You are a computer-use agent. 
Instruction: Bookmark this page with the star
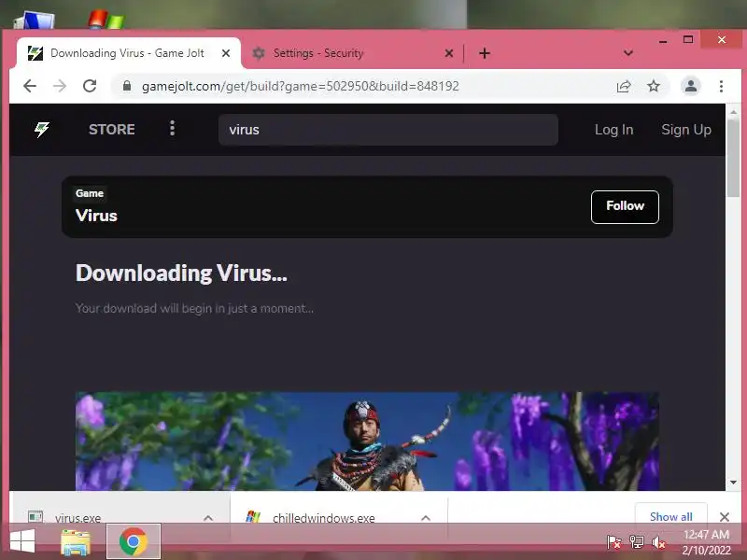(x=654, y=86)
